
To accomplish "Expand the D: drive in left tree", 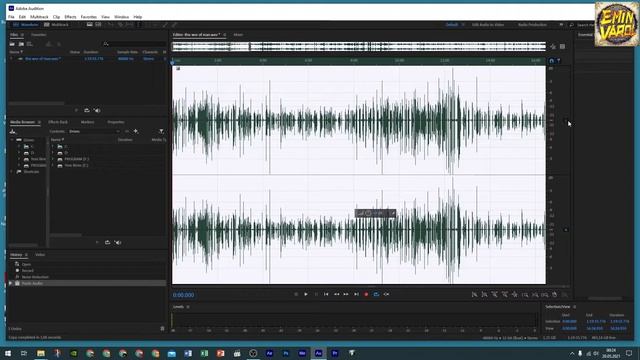I will [x=19, y=153].
